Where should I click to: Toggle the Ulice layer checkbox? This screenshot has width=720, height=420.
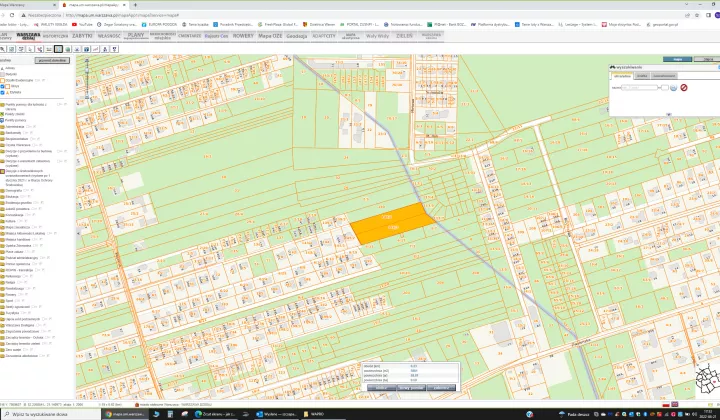3,86
